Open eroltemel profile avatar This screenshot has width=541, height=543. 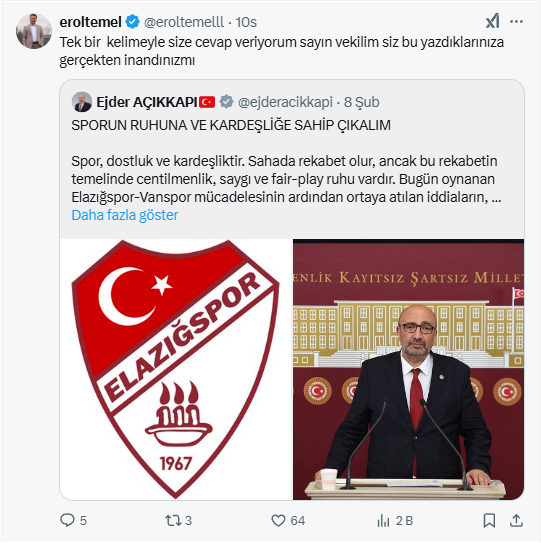coord(34,31)
